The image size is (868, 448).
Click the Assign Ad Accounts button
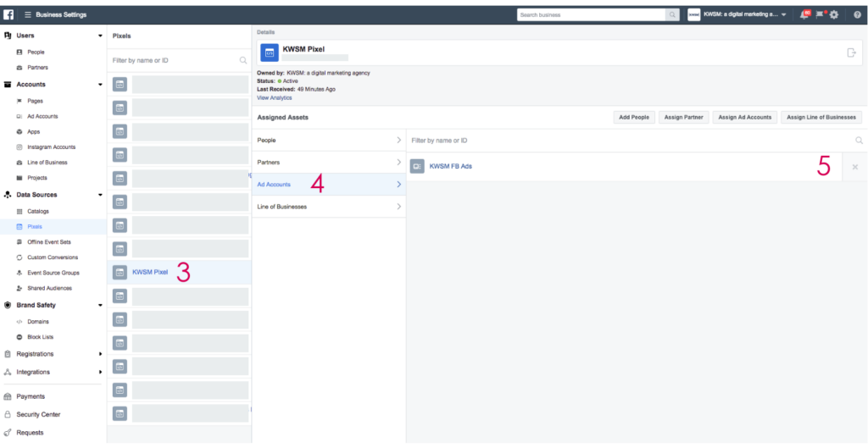[744, 117]
